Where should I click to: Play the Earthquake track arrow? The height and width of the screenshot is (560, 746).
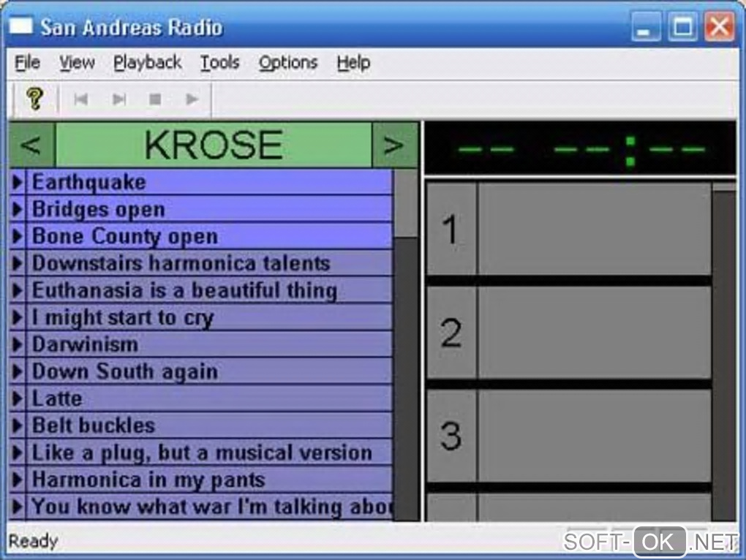click(x=18, y=182)
